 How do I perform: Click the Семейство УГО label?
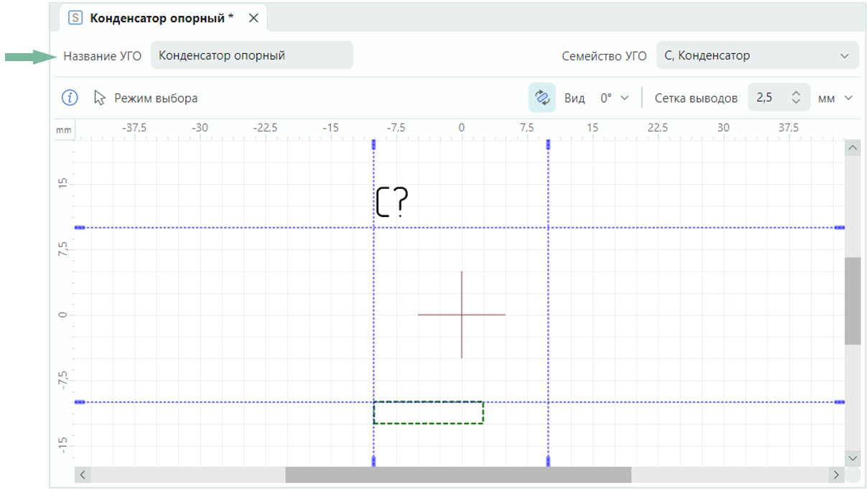[604, 55]
